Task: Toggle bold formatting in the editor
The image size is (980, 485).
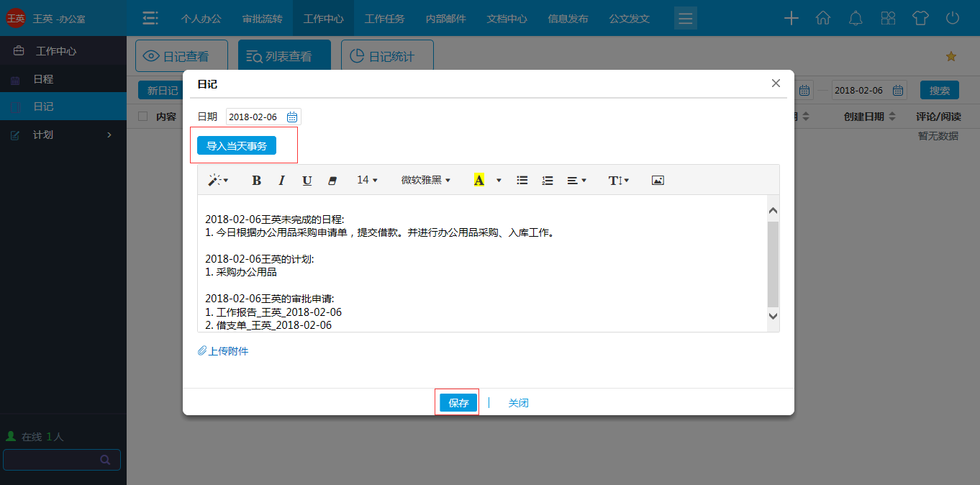Action: click(x=256, y=180)
